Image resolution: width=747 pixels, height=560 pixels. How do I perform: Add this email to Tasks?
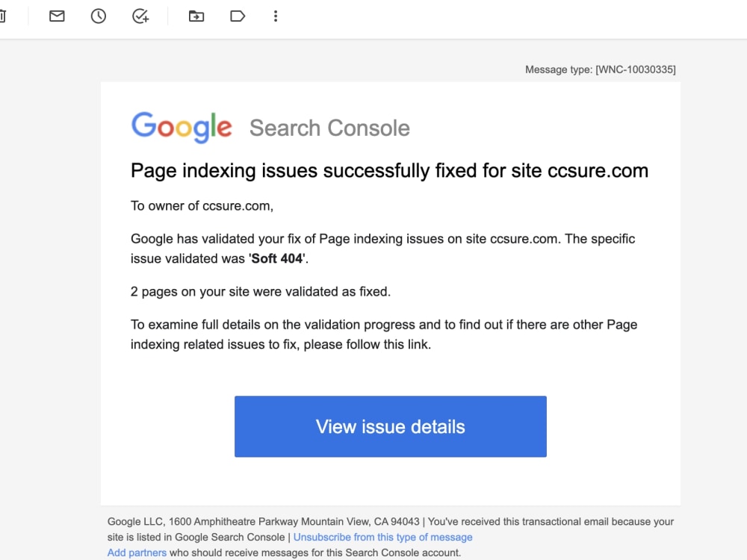point(140,16)
